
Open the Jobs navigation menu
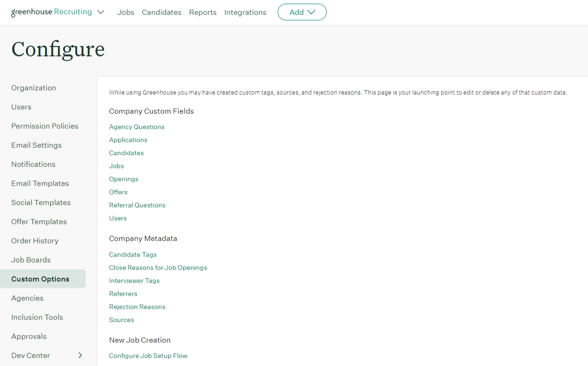coord(126,13)
